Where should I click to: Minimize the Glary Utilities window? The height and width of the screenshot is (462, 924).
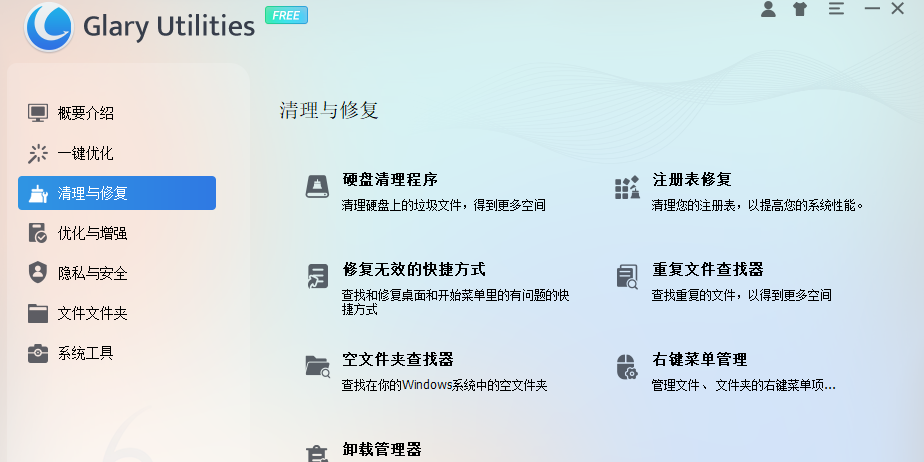872,8
